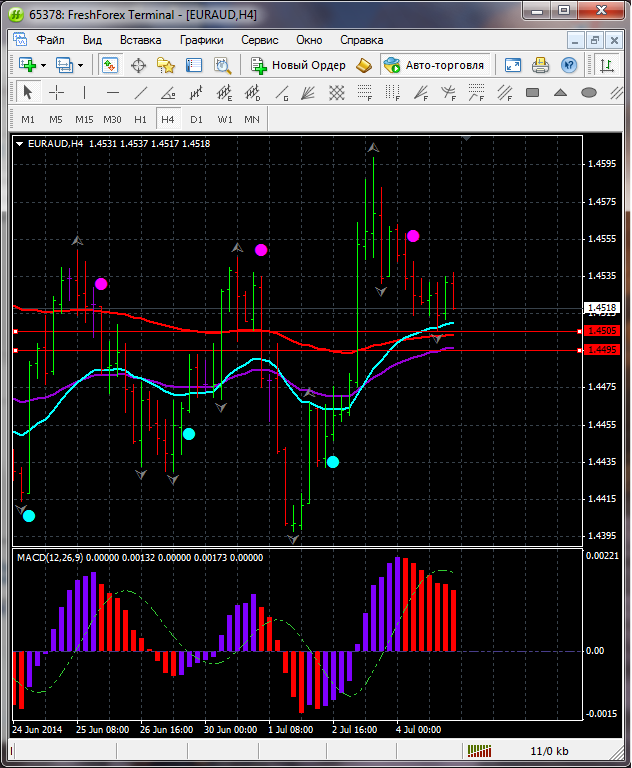Expand the new chart dropdown arrow

coord(43,65)
